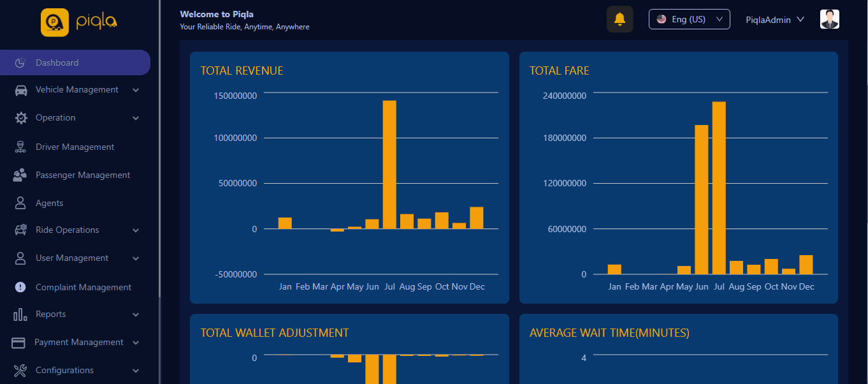This screenshot has height=384, width=868.
Task: Open the User Management menu
Action: [75, 258]
